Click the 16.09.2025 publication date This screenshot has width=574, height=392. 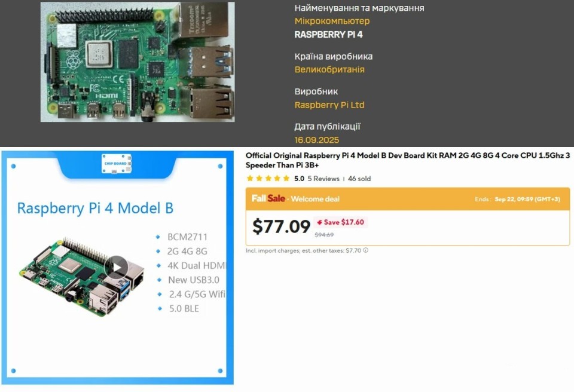tap(317, 140)
